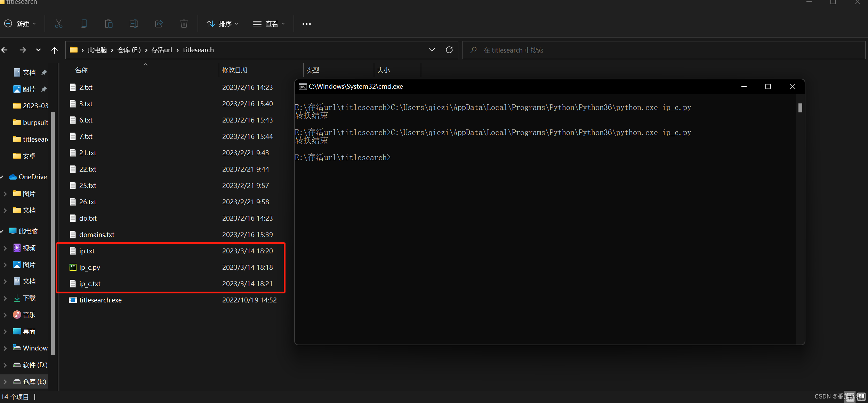868x403 pixels.
Task: Open 音乐 music folder in sidebar
Action: 24,315
